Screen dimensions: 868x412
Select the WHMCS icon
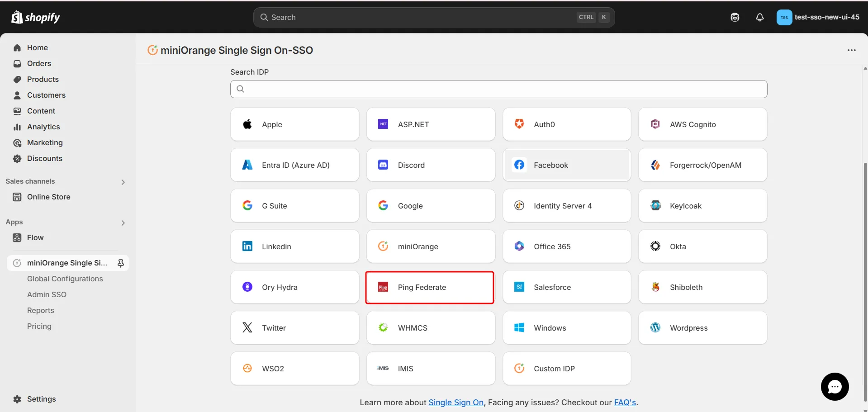[383, 327]
